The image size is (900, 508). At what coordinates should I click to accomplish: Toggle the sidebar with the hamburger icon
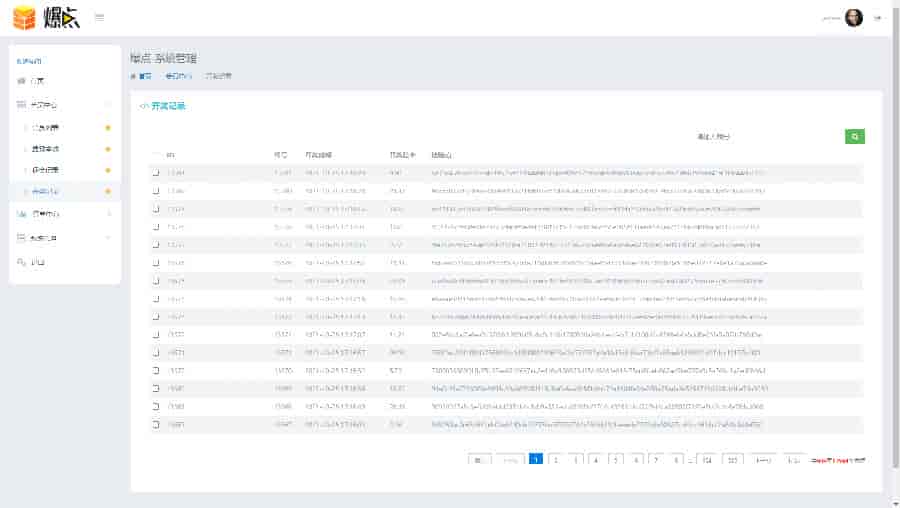98,18
